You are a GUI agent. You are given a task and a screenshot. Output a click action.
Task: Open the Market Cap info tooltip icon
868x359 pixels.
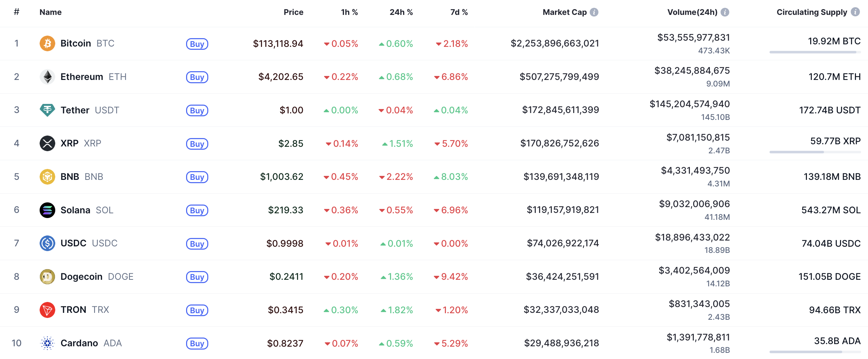594,12
